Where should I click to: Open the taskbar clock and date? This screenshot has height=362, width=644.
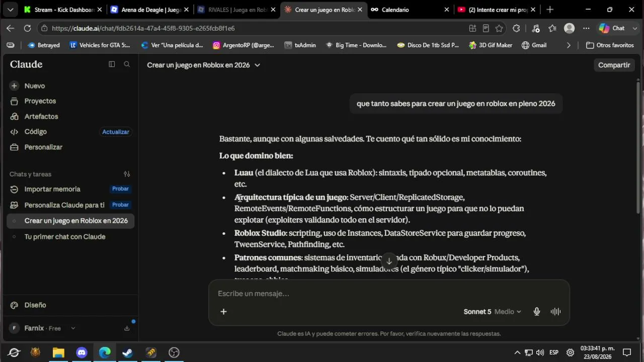tap(598, 352)
